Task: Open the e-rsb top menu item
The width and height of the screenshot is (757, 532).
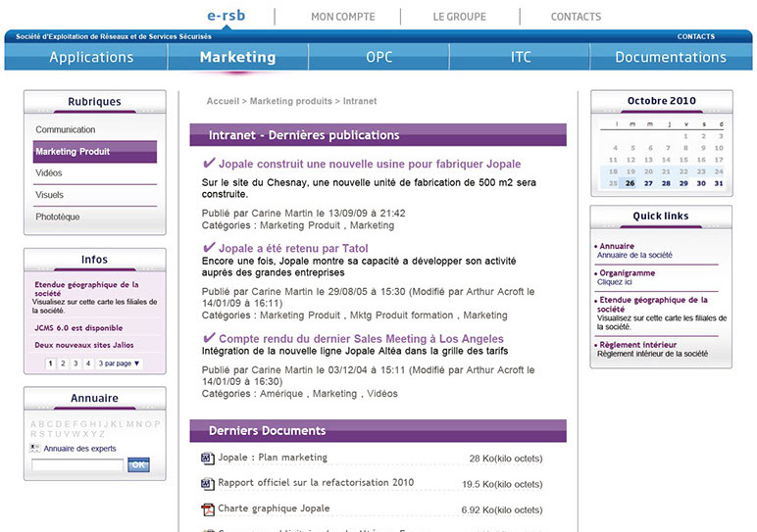Action: point(226,16)
